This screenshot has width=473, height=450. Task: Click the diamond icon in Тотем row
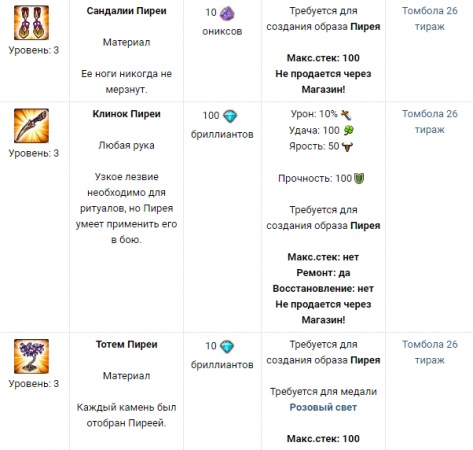(x=227, y=347)
